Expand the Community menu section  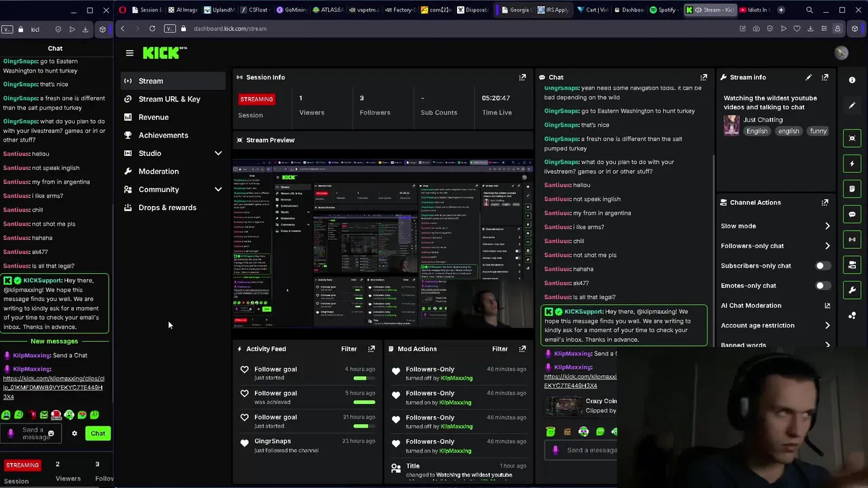218,190
